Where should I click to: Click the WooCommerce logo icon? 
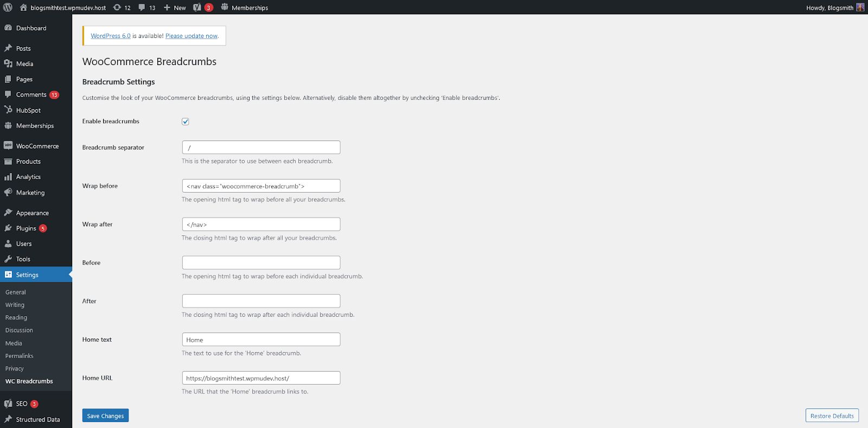click(8, 145)
